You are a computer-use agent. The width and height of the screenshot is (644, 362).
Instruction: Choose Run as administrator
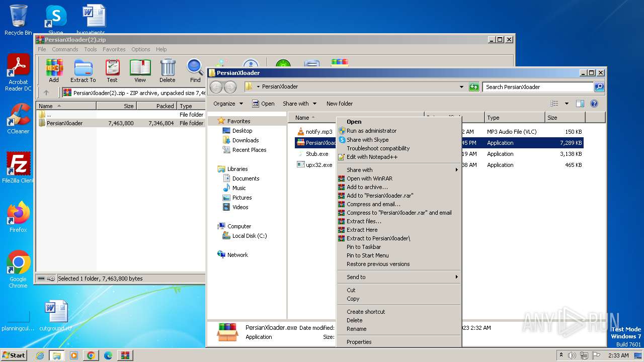pos(399,131)
